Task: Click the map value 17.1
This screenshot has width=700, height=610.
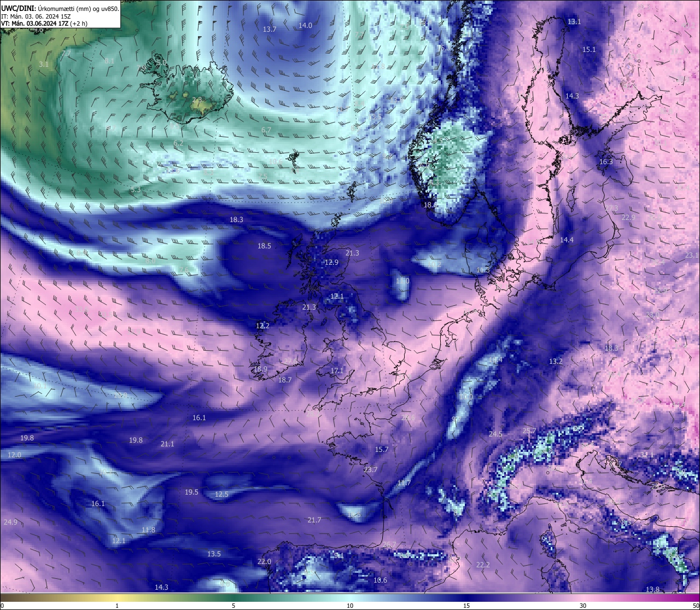Action: 337,370
